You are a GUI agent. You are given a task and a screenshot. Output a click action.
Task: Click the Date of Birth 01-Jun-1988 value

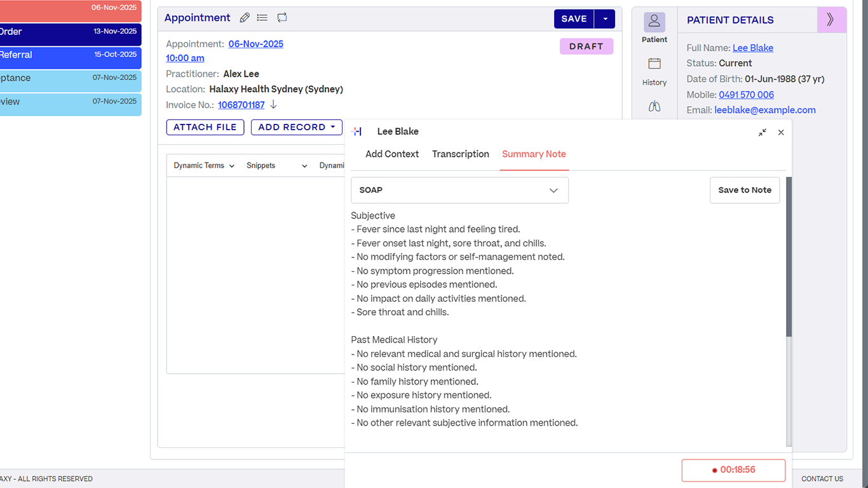(785, 79)
